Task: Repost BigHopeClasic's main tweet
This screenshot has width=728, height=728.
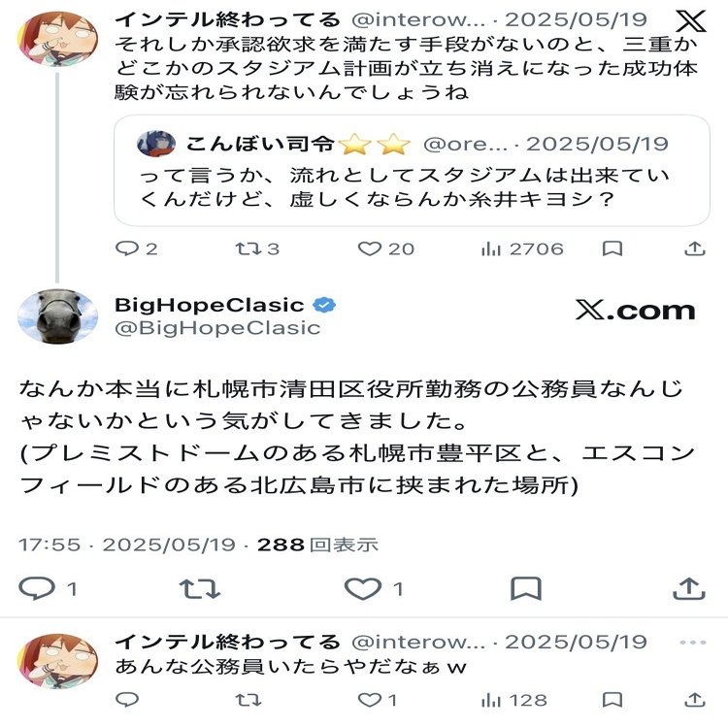Action: [x=201, y=588]
